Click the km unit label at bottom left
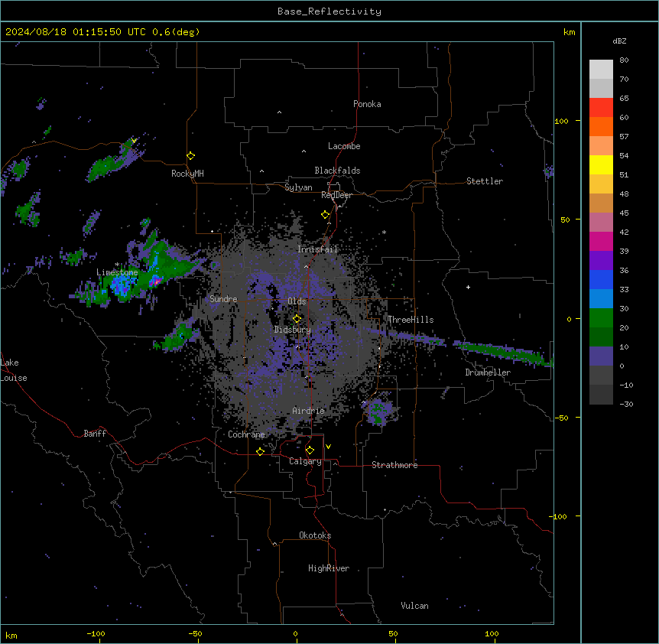 [x=11, y=635]
